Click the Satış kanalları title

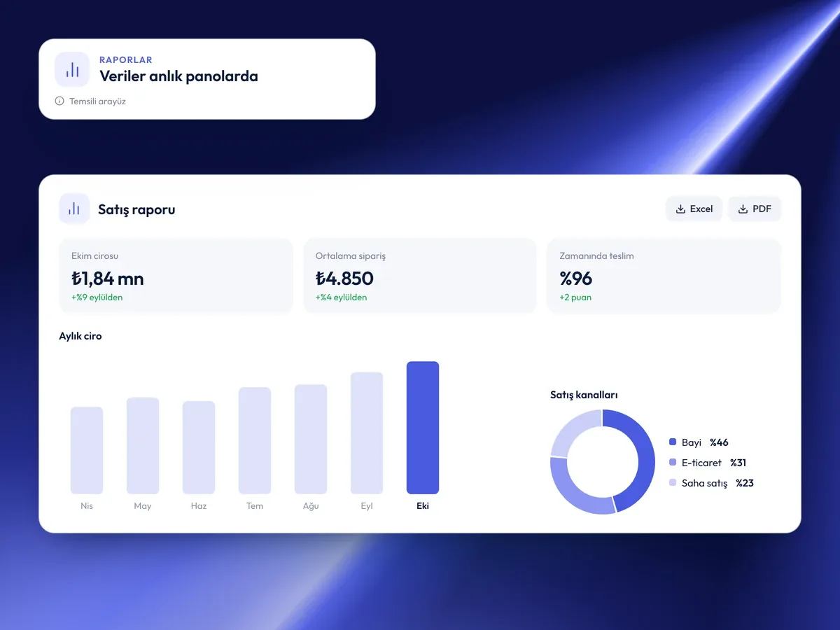[584, 395]
